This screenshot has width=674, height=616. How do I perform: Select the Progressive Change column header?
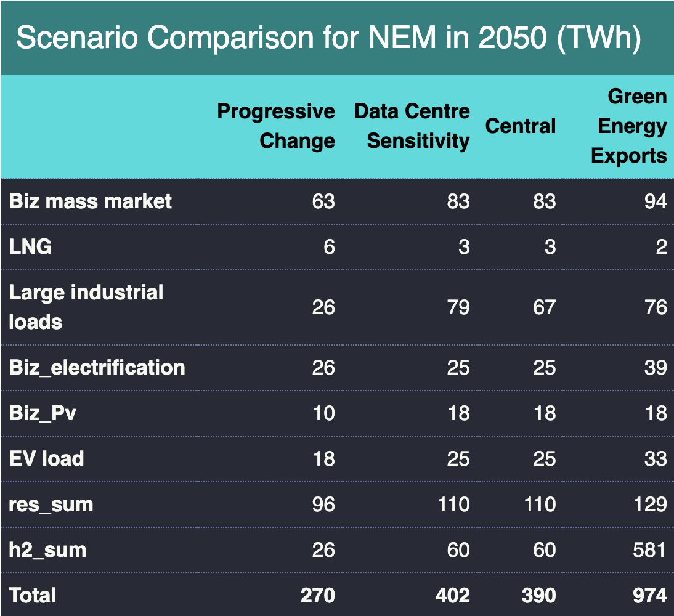click(276, 126)
